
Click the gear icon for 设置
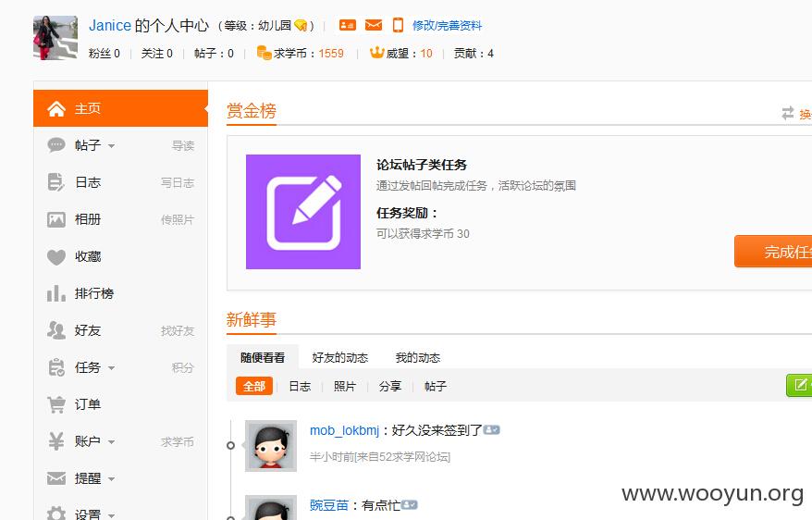(x=56, y=513)
